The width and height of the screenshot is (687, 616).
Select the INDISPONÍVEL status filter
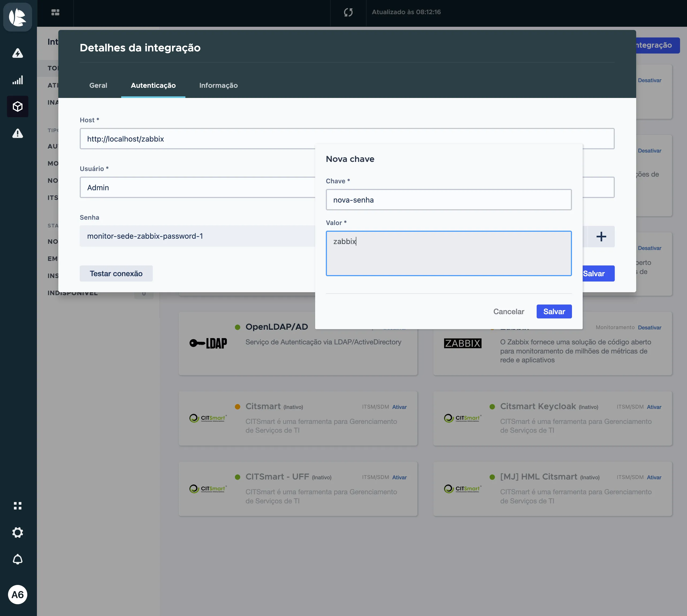pos(72,293)
